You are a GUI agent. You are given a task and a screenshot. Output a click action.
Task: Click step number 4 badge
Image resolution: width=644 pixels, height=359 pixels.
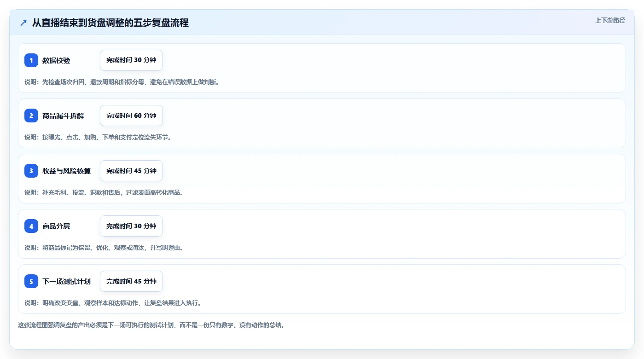coord(31,226)
